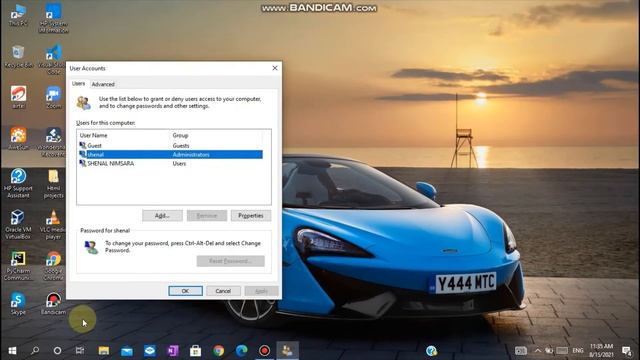Click the Add... button
This screenshot has height=360, width=640.
(162, 216)
